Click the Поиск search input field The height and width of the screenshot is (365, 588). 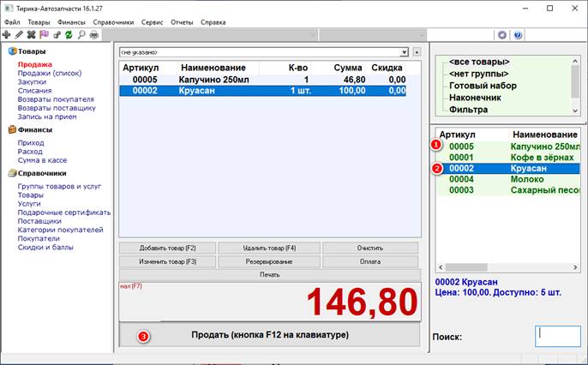coord(558,336)
